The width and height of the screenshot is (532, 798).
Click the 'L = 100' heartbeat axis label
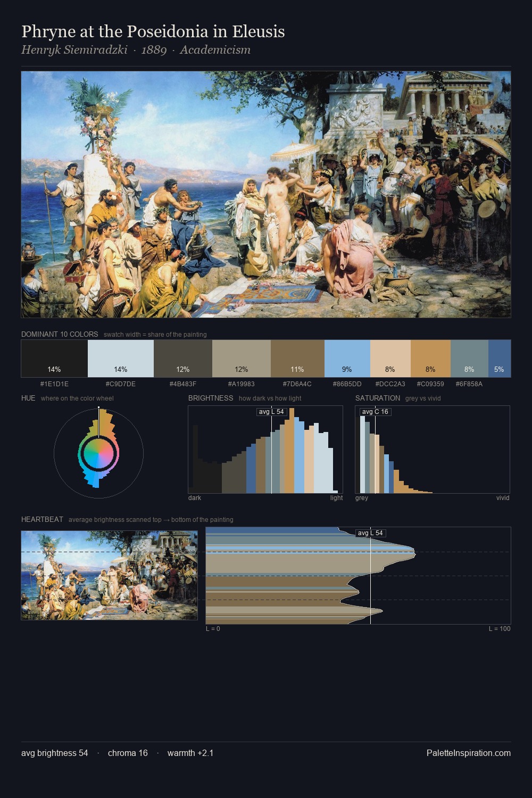tap(500, 629)
